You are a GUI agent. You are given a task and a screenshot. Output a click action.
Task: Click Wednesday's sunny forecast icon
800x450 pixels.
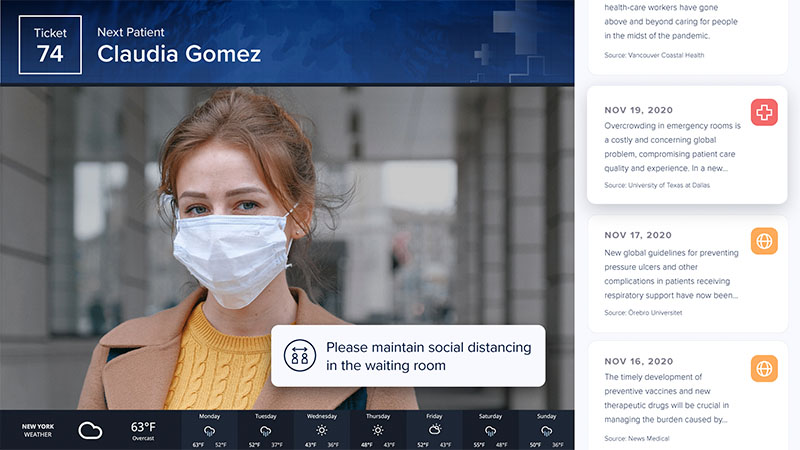321,431
